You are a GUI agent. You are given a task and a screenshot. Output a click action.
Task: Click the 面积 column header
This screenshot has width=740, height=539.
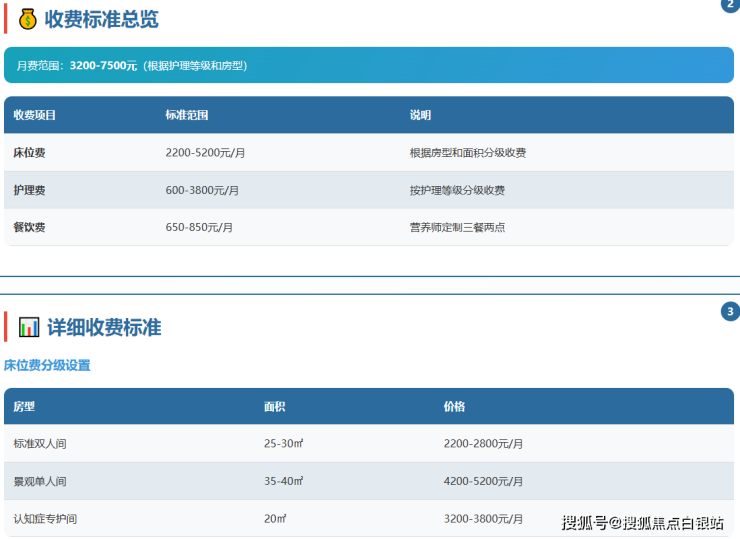[275, 407]
